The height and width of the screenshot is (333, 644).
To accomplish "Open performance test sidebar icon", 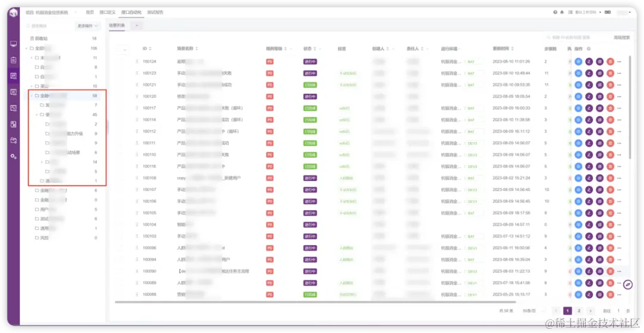I will coord(14,108).
